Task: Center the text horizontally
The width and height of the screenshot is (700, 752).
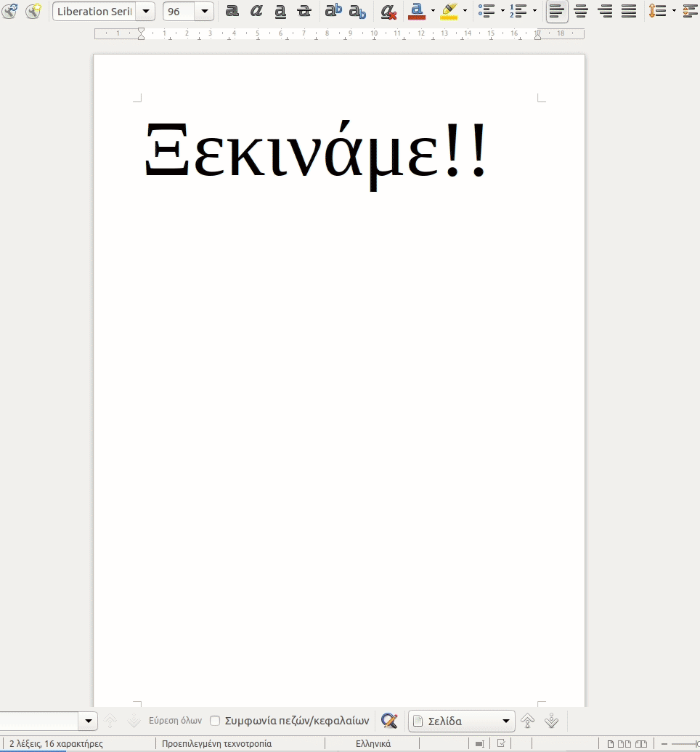Action: click(581, 11)
